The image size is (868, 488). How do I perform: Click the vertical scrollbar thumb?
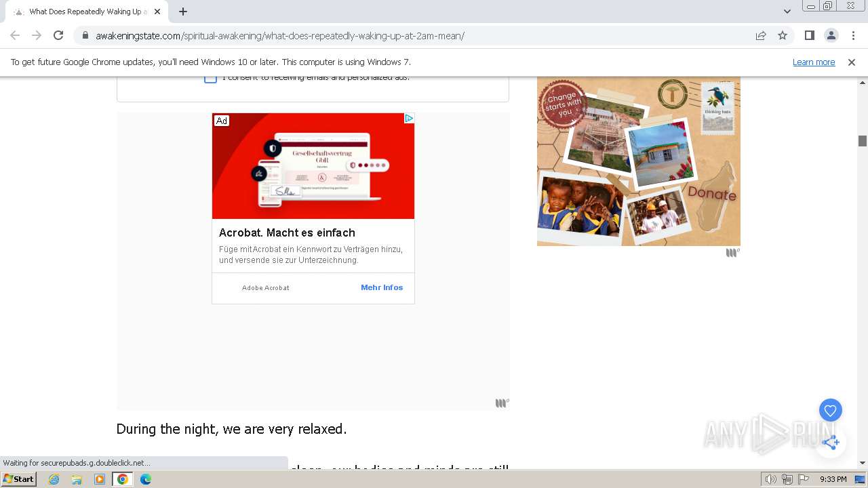click(x=863, y=141)
